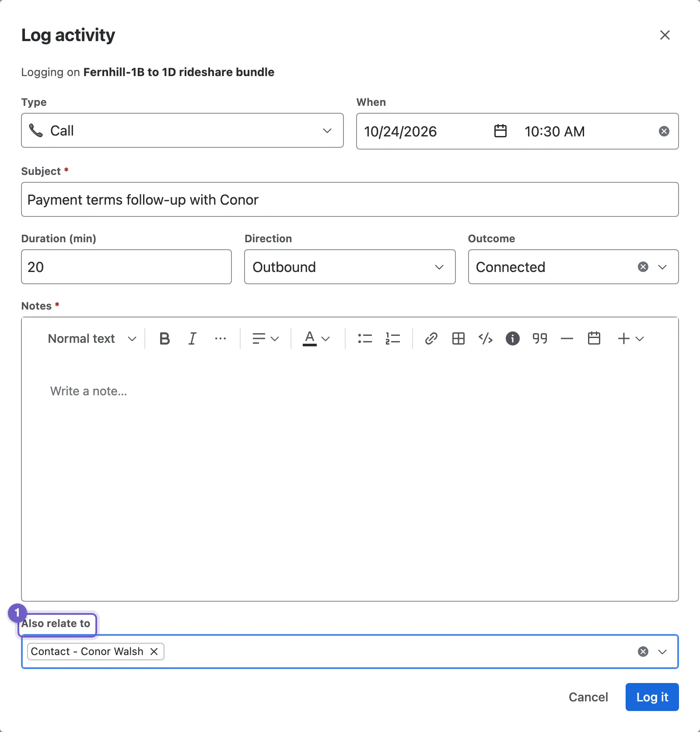Insert a bulleted list
Screen dimensions: 700x732
365,338
